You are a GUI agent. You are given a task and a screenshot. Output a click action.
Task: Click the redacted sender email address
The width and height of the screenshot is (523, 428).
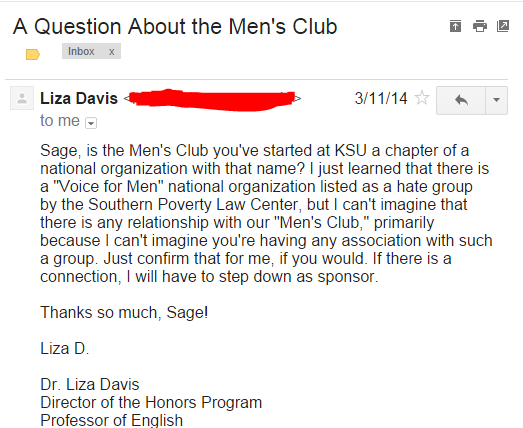[x=212, y=99]
